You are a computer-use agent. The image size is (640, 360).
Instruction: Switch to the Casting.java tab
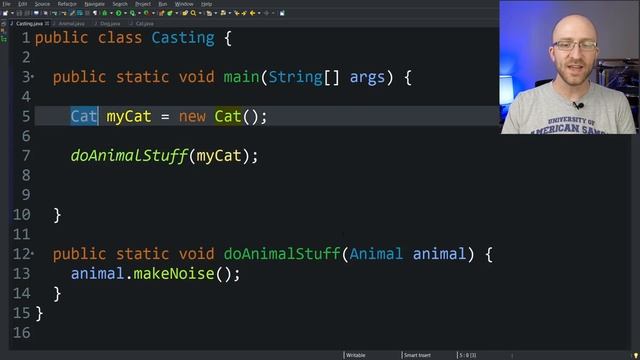pos(29,24)
